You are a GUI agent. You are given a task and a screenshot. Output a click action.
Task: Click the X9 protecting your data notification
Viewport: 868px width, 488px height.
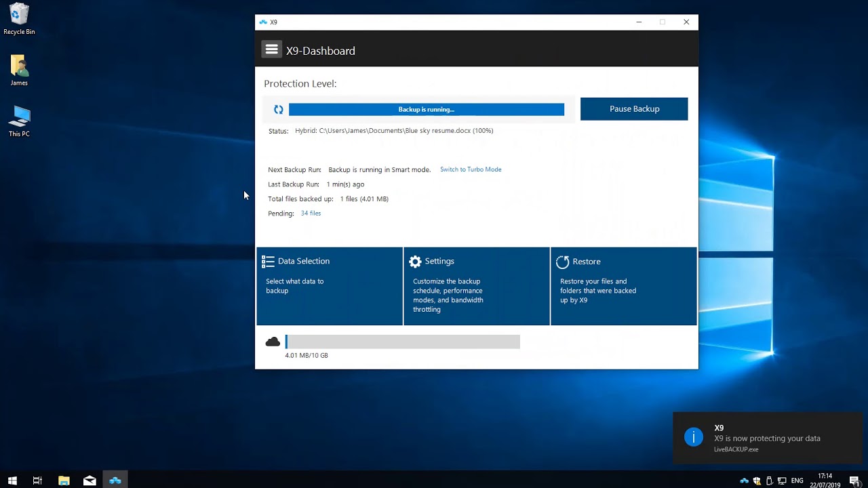pos(766,438)
